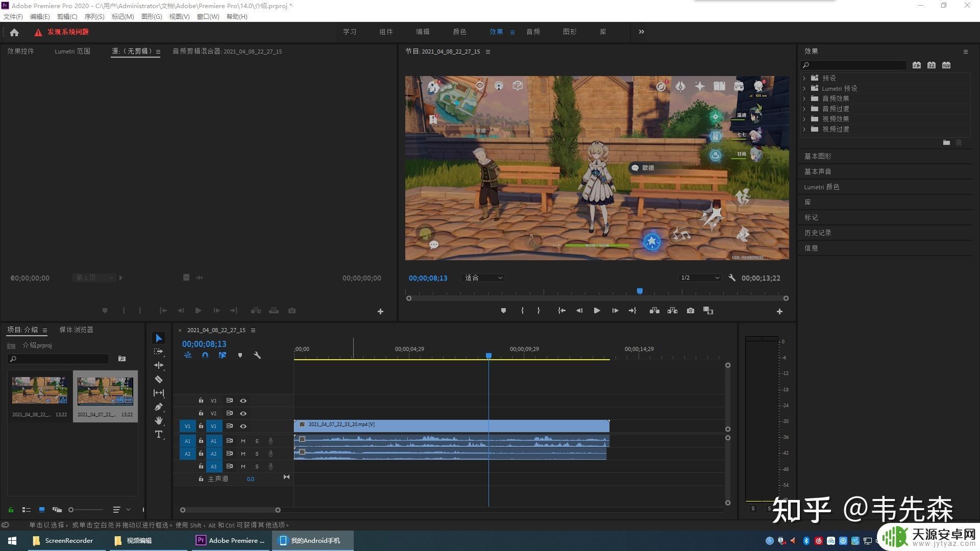Viewport: 980px width, 551px height.
Task: Click New Bin from search in Project panel
Action: 121,359
